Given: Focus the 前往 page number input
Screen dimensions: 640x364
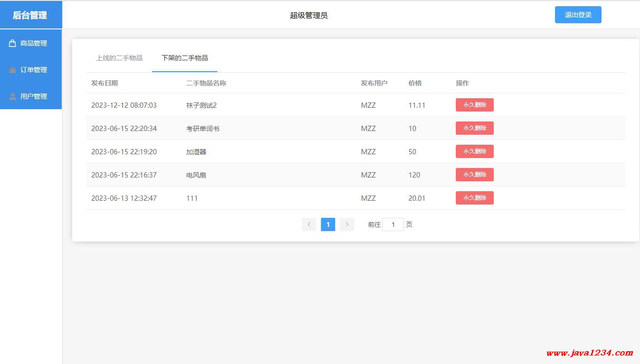Looking at the screenshot, I should [393, 224].
